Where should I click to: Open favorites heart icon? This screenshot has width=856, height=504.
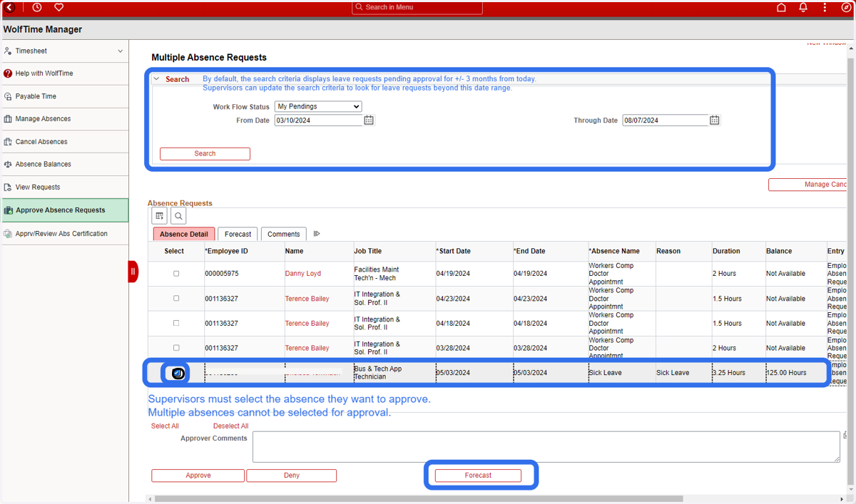coord(59,7)
